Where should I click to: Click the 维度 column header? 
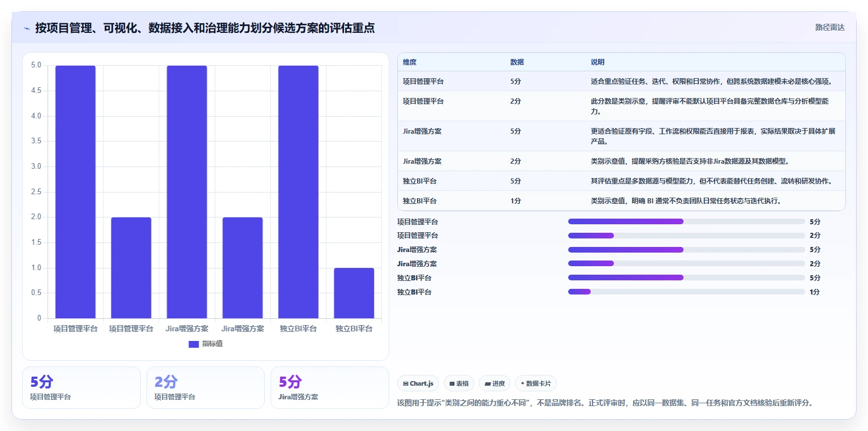410,62
